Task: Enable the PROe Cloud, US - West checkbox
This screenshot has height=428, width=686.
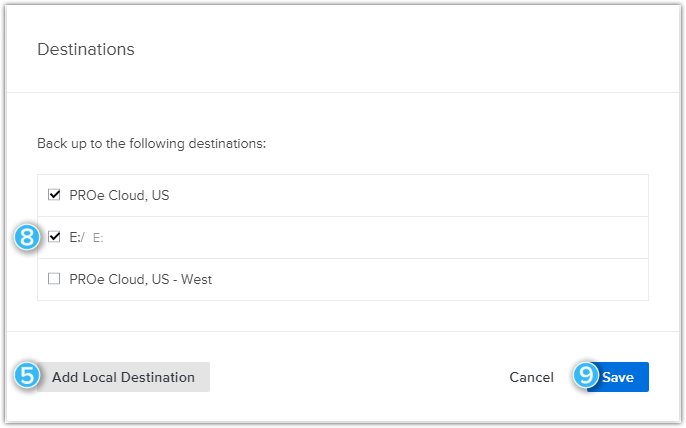Action: tap(54, 278)
